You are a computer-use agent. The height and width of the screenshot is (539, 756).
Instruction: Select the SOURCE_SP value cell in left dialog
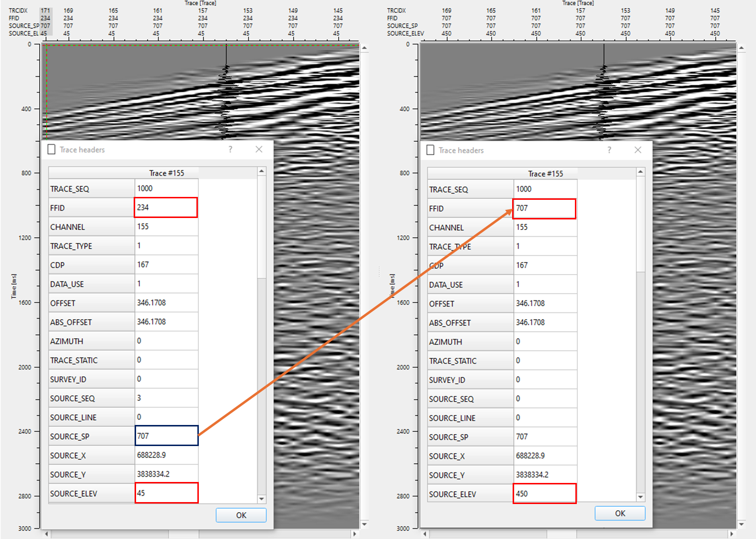click(166, 436)
